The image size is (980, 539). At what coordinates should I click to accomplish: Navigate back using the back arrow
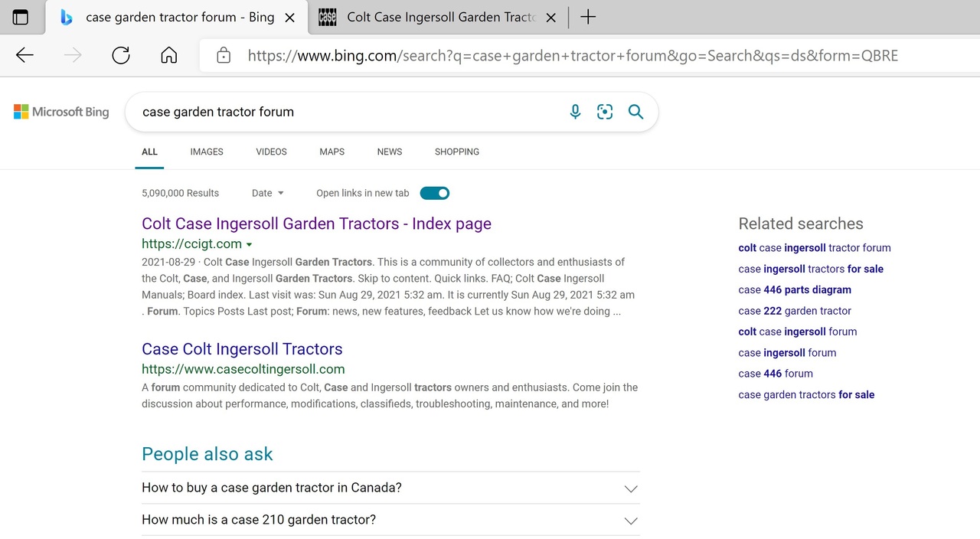point(25,55)
